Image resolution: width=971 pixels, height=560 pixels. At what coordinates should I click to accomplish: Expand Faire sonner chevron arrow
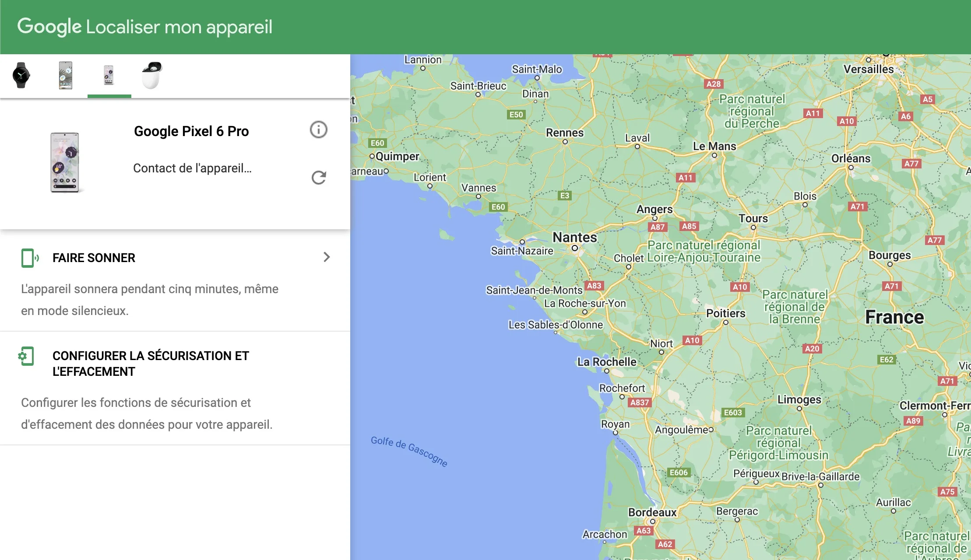click(326, 257)
